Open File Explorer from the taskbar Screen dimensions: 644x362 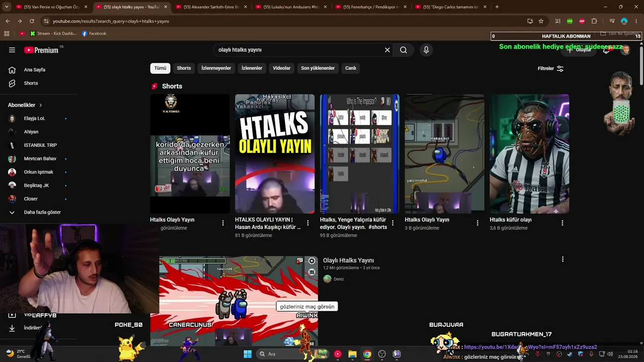coord(352,354)
